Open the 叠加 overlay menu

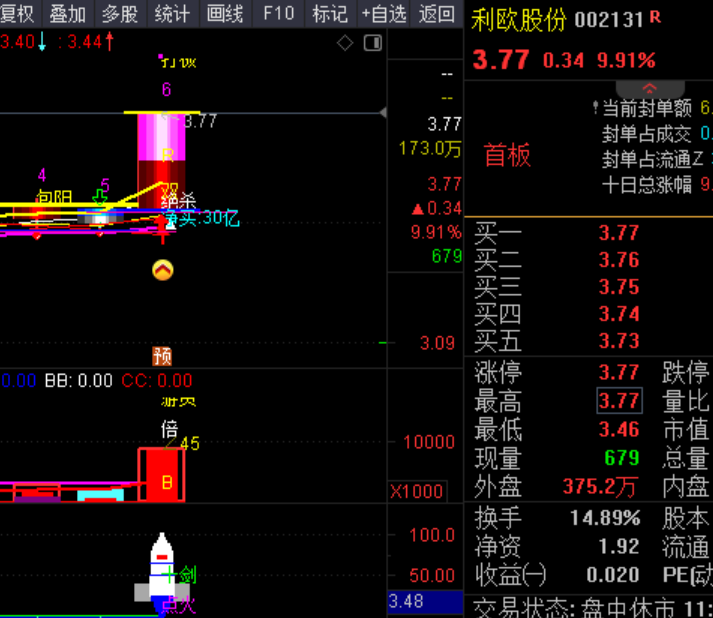tap(68, 14)
